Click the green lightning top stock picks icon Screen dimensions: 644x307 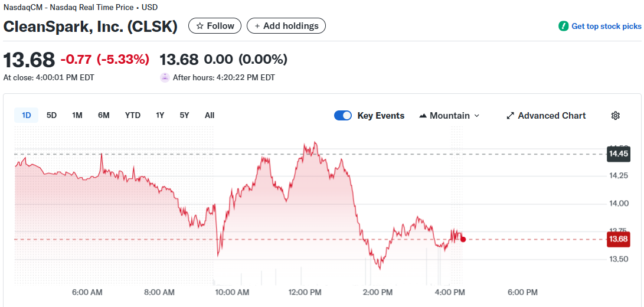pos(564,26)
